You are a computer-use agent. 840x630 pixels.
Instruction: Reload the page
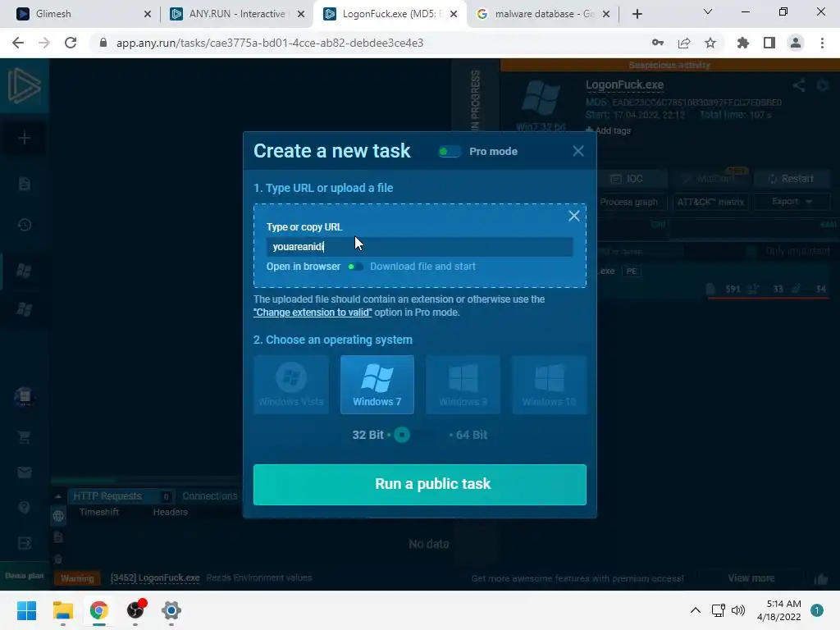point(71,43)
